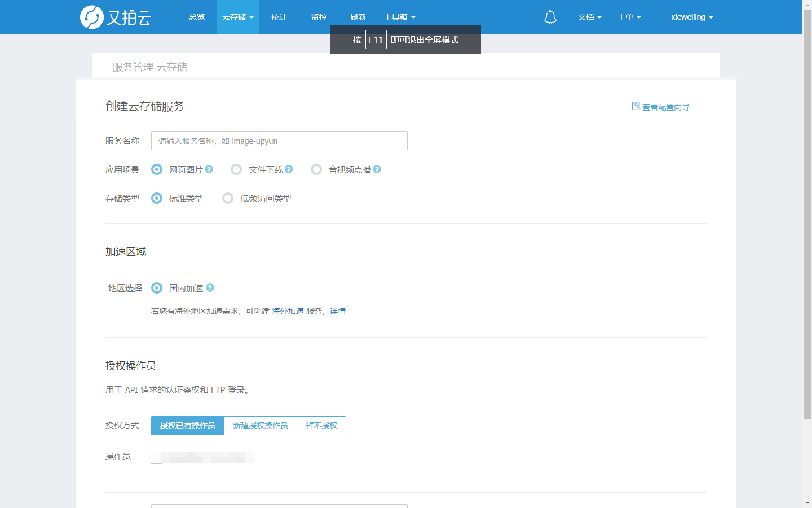Click the help icon beside 音视频点播
The height and width of the screenshot is (508, 812).
pyautogui.click(x=377, y=169)
